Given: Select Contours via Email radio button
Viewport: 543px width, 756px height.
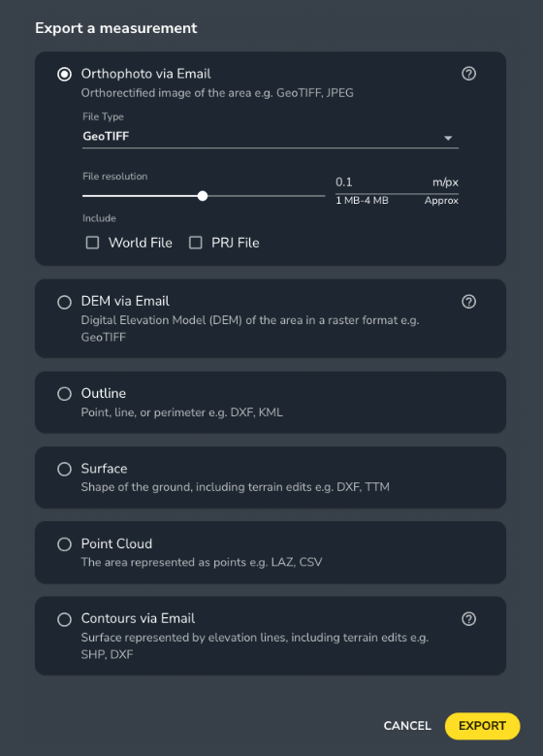Looking at the screenshot, I should coord(64,619).
